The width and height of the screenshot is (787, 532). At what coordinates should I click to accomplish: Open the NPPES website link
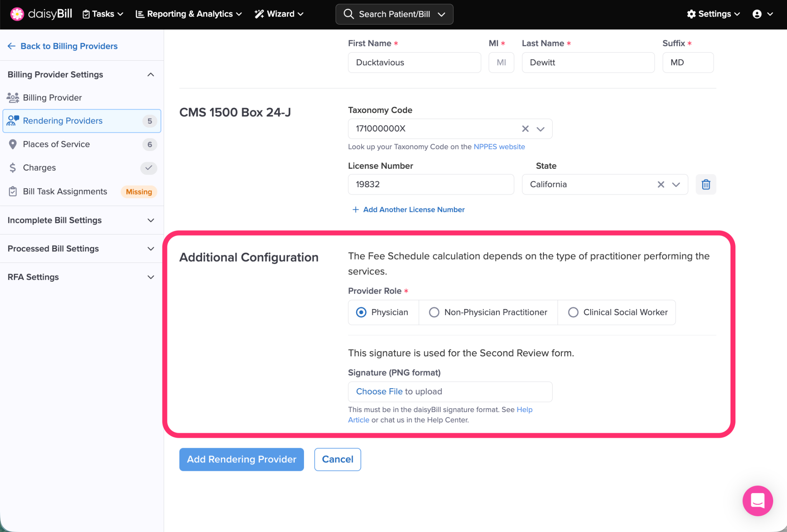click(499, 147)
